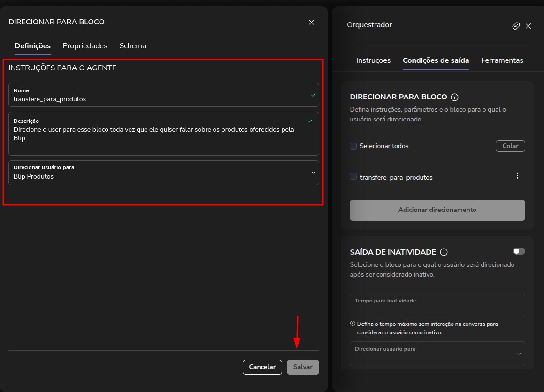Click the green checkmark in Descrição field
Screen dimensions: 544x392
[310, 121]
